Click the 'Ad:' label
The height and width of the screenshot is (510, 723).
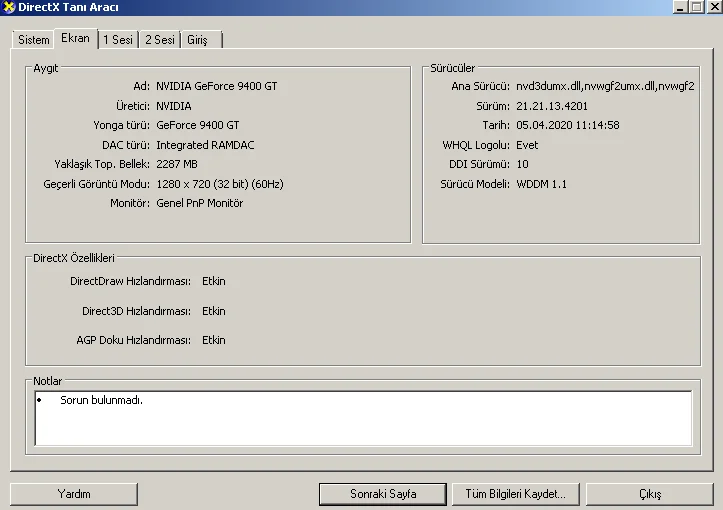142,86
